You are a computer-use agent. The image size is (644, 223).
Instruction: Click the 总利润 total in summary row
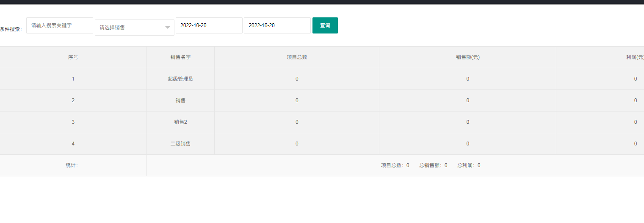tap(468, 165)
